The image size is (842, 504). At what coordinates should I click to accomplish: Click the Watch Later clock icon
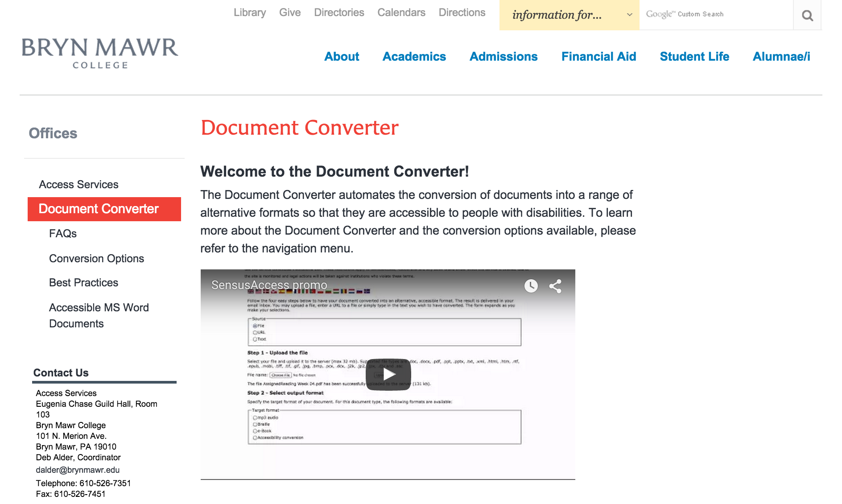(531, 286)
